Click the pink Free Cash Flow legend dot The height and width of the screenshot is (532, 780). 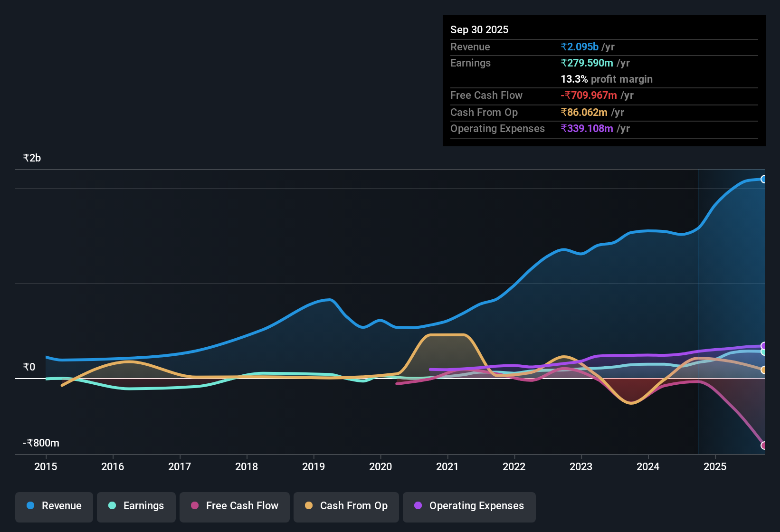(194, 506)
